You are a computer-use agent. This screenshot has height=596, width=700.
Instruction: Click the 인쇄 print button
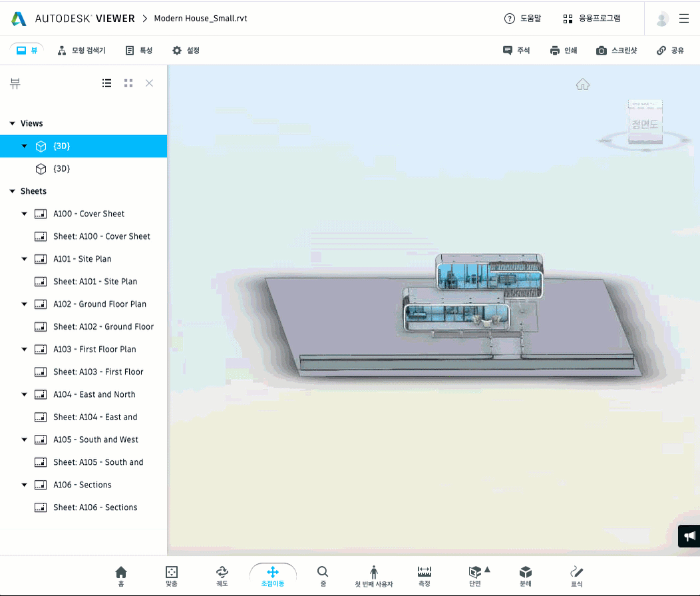pyautogui.click(x=564, y=51)
